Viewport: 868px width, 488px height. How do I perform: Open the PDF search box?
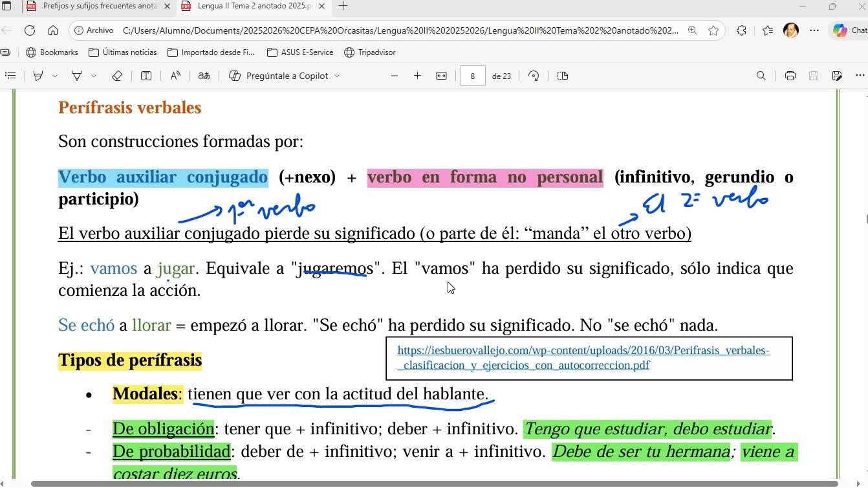761,76
